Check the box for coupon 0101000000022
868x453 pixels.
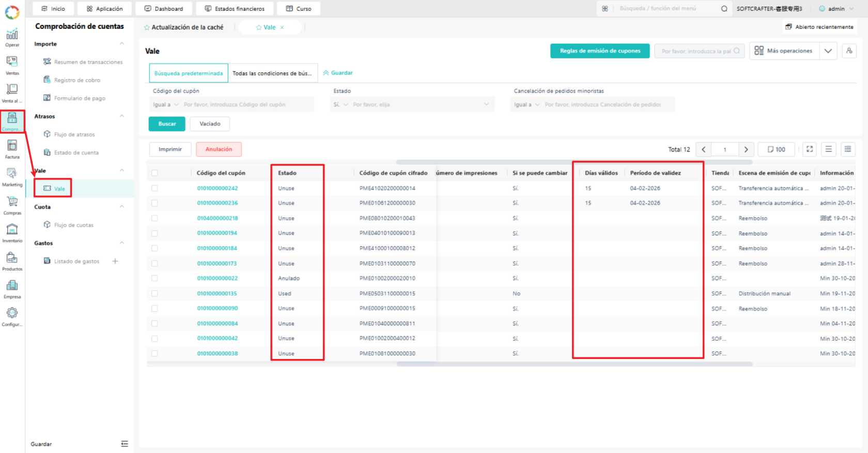pos(154,278)
